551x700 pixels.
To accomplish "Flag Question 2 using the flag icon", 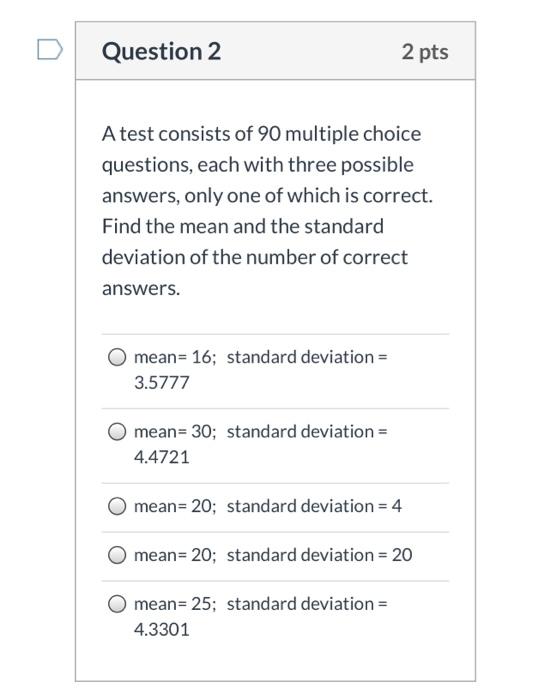I will coord(50,49).
